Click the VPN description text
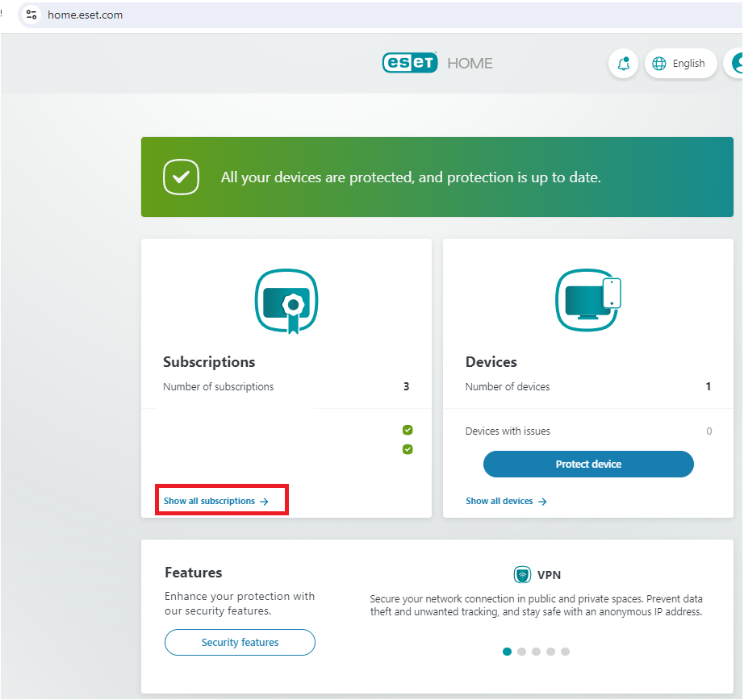Image resolution: width=744 pixels, height=700 pixels. point(536,606)
